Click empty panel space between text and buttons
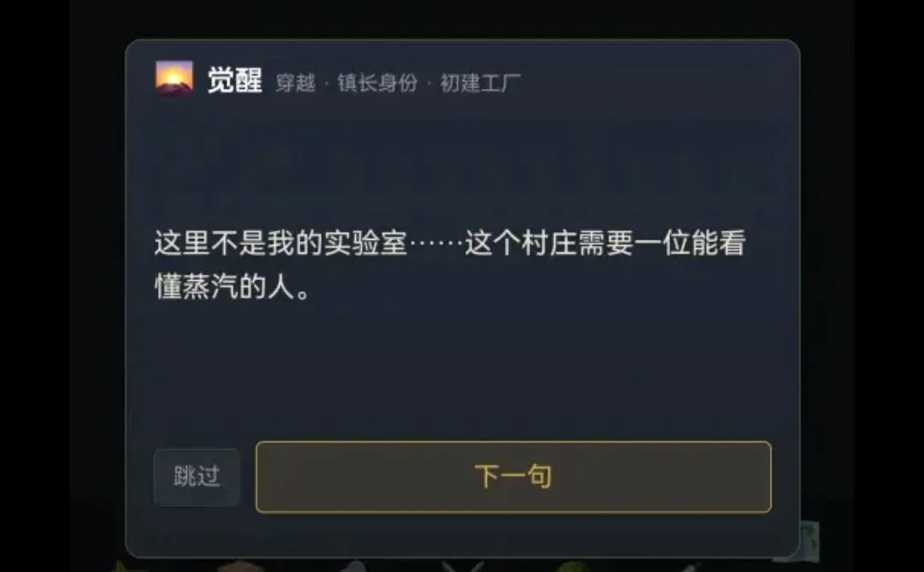The height and width of the screenshot is (572, 924). point(463,372)
